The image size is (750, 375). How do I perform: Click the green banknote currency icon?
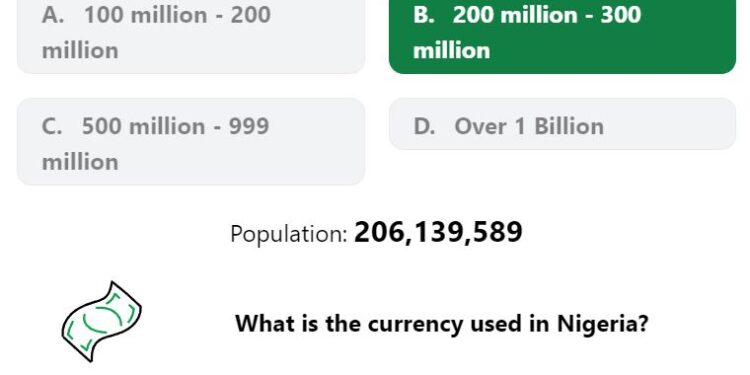tap(101, 321)
